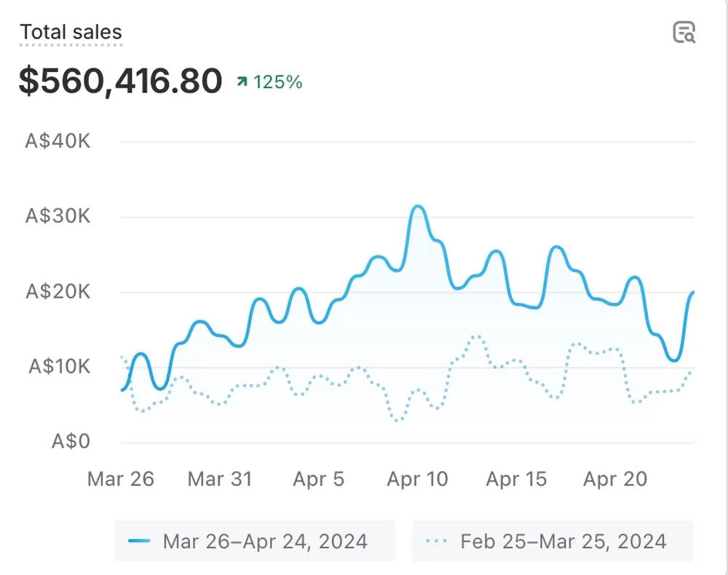Select the Mar 31 date label
The height and width of the screenshot is (575, 728).
tap(220, 479)
